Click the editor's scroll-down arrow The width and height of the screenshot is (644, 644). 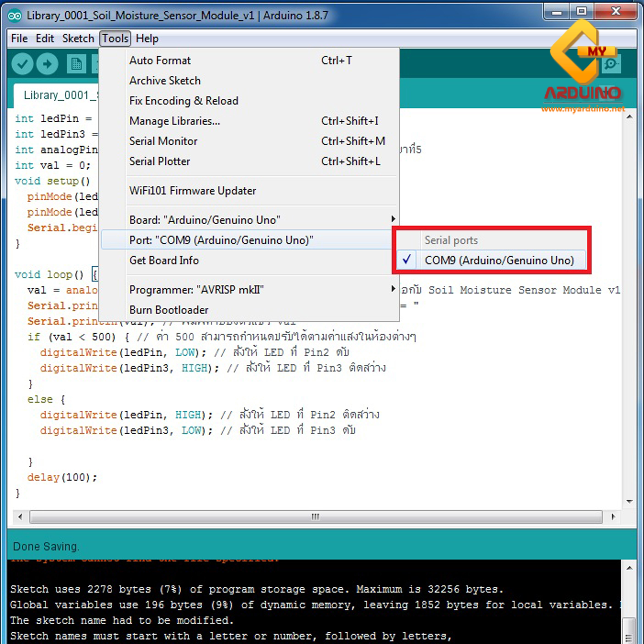click(629, 501)
